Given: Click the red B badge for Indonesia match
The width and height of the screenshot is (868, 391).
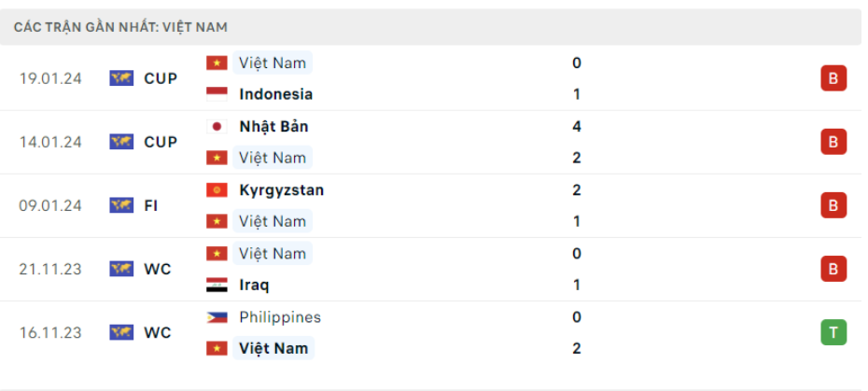Looking at the screenshot, I should [833, 78].
